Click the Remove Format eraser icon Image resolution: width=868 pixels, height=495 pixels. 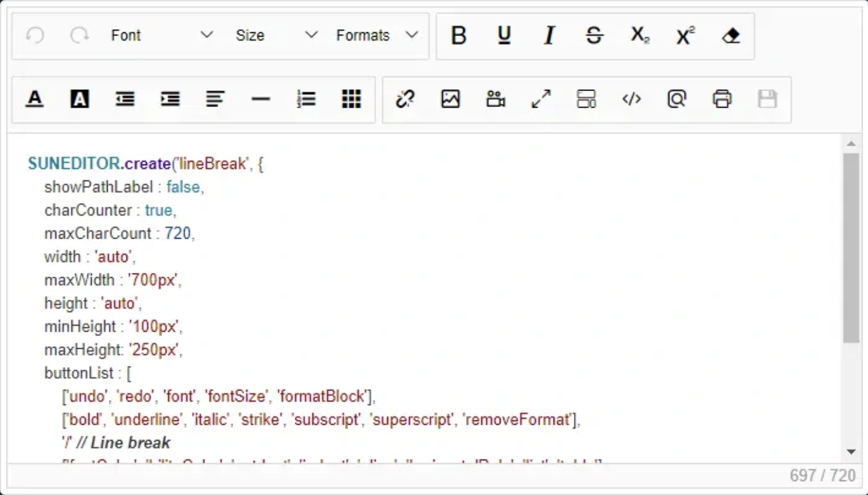(x=731, y=35)
